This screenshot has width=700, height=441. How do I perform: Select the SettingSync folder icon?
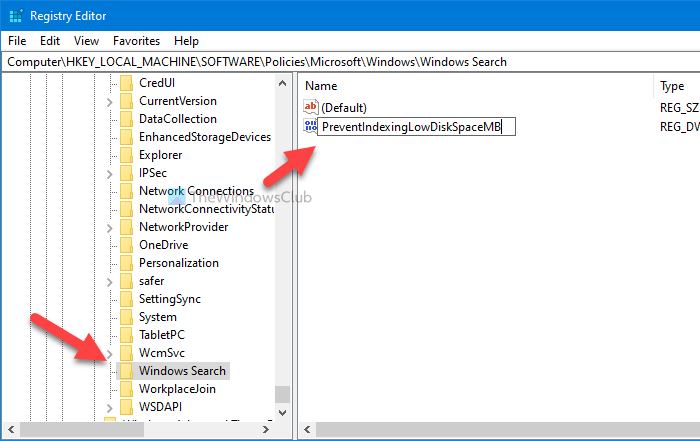126,299
